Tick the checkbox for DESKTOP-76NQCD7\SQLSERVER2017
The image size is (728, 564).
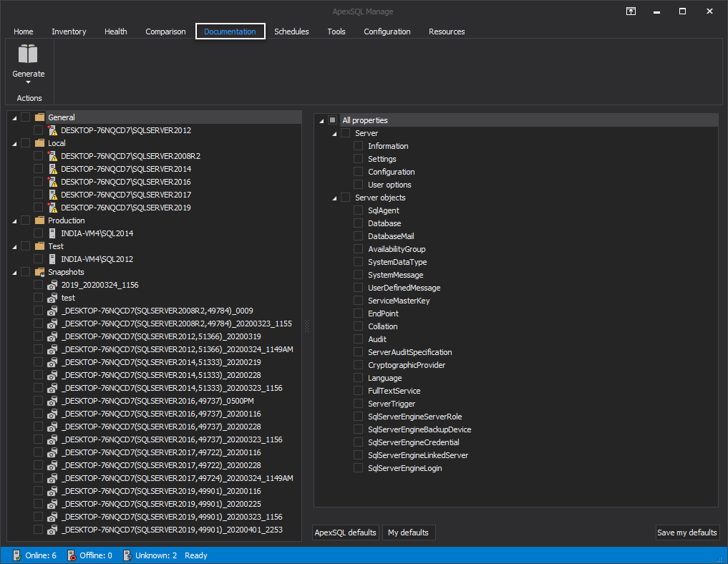pos(39,195)
